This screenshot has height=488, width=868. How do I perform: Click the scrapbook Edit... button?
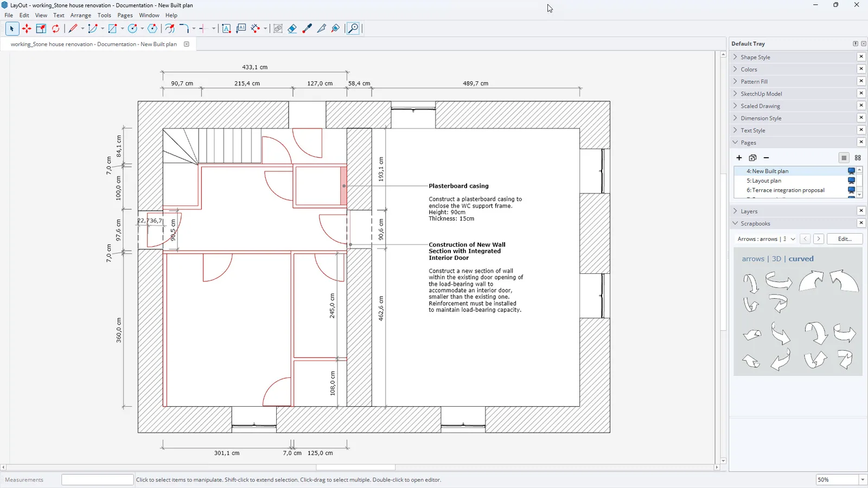(x=845, y=239)
